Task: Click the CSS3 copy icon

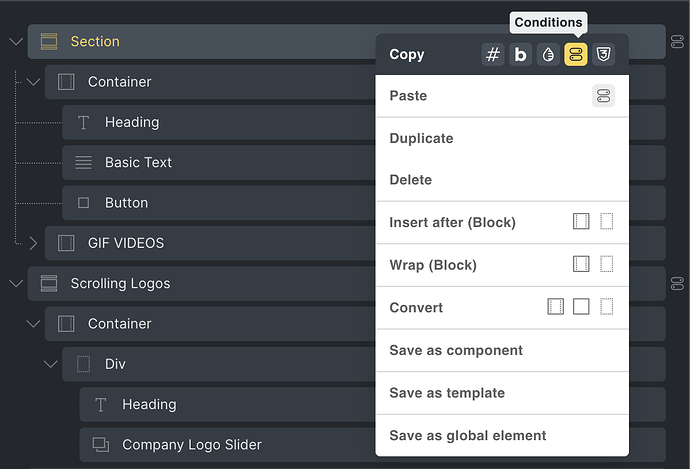Action: coord(603,55)
